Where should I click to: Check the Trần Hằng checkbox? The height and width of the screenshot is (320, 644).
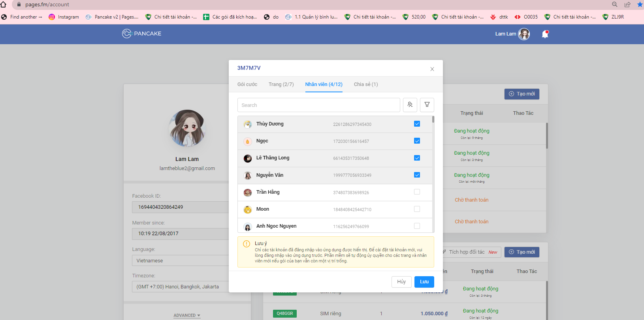pyautogui.click(x=417, y=192)
